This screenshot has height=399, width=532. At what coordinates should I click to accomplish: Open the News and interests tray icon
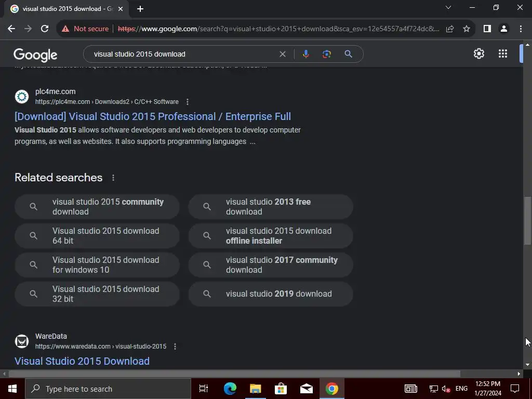[x=410, y=389]
